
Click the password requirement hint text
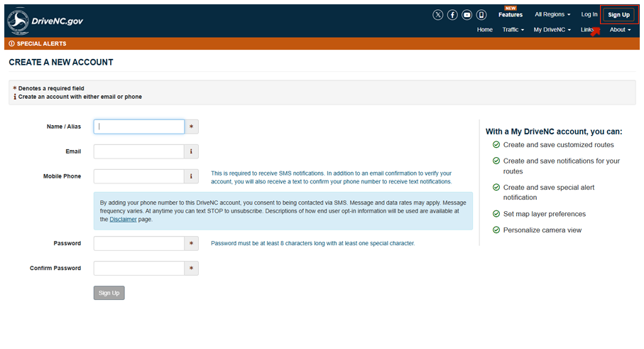click(312, 243)
